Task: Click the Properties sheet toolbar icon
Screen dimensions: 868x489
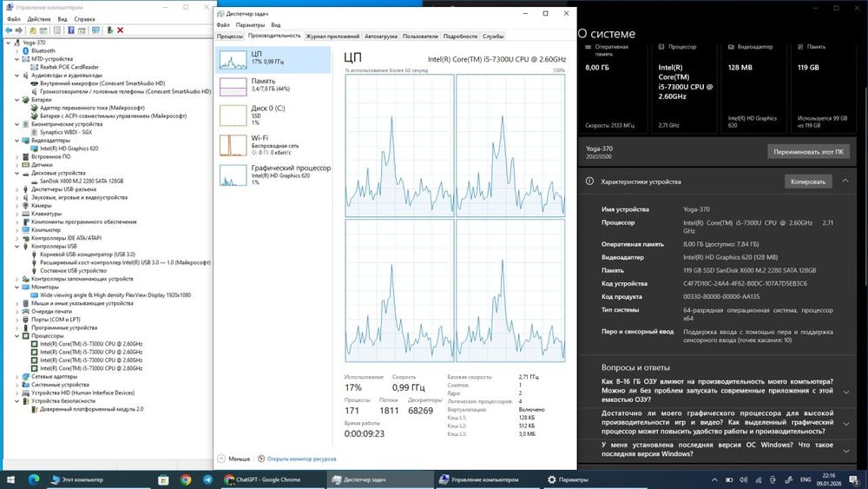Action: [57, 30]
